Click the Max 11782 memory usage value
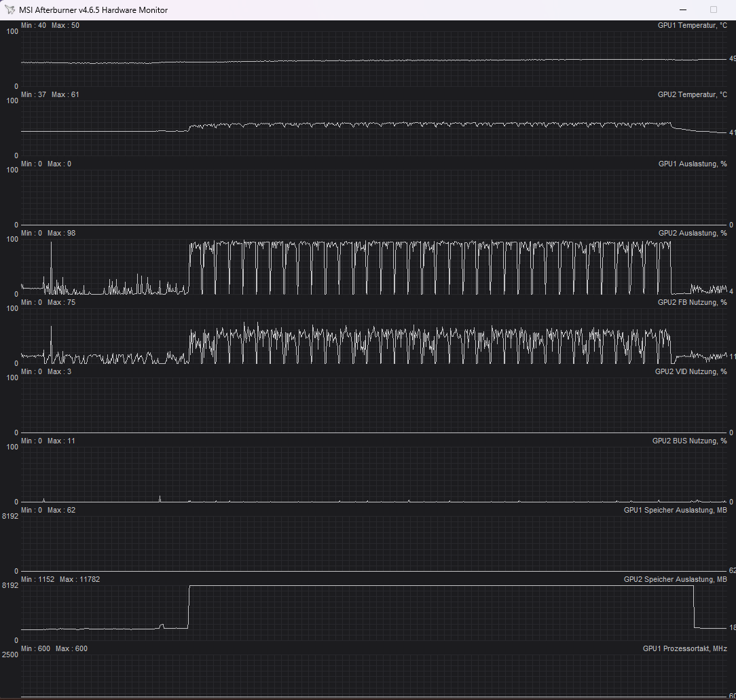 coord(79,579)
